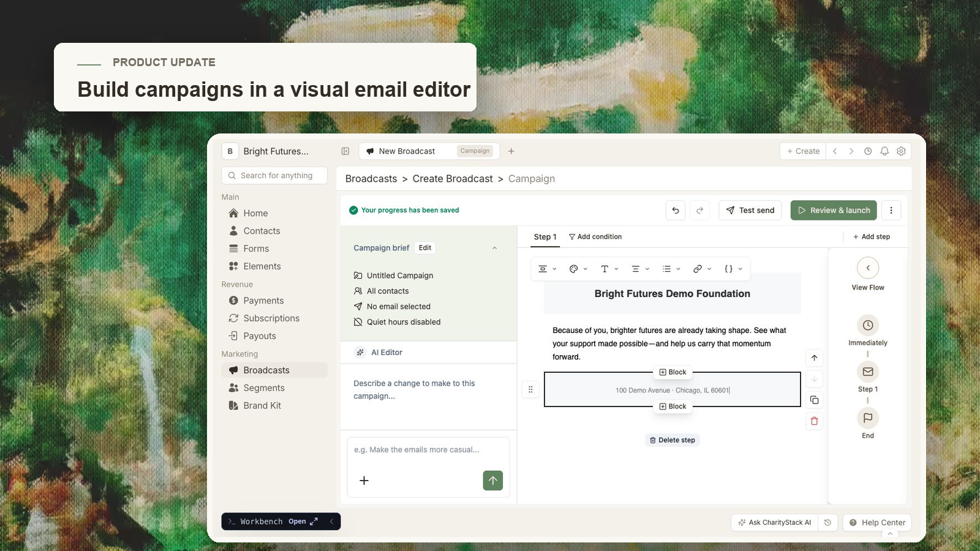This screenshot has height=551, width=980.
Task: Click Add condition filter
Action: point(595,237)
